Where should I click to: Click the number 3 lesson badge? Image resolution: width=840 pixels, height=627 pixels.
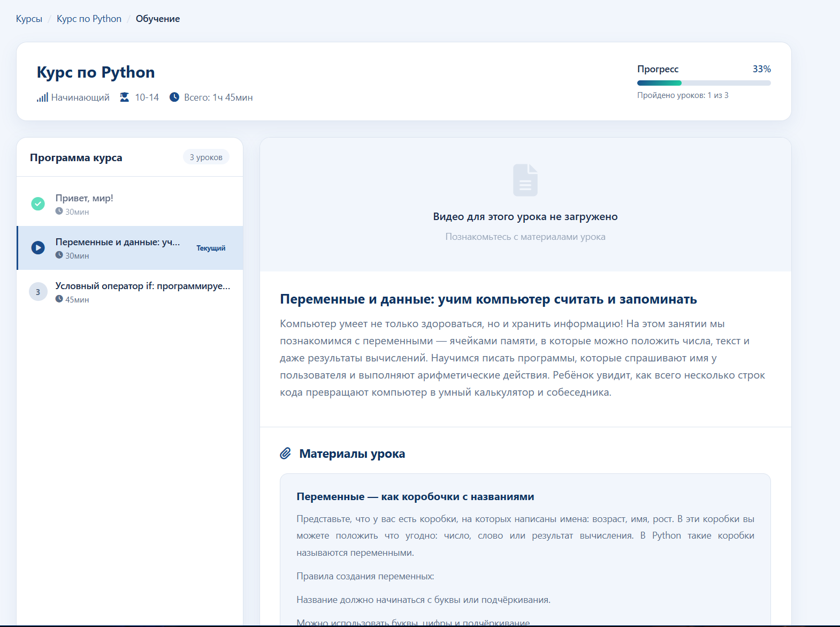click(38, 292)
